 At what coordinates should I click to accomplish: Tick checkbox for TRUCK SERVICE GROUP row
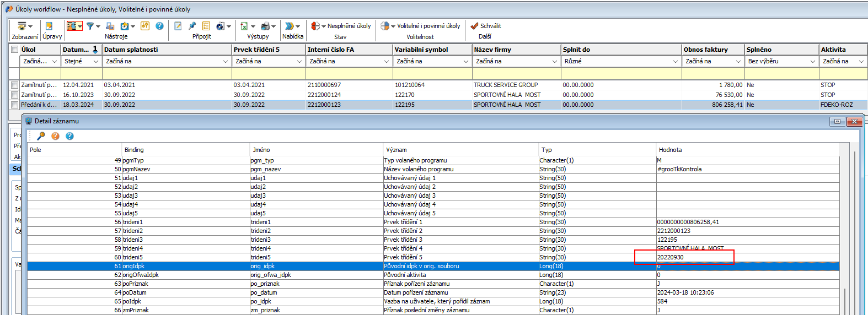15,85
